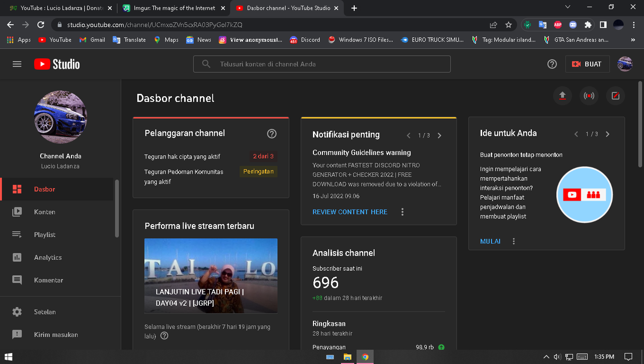Share this page from address bar
The image size is (644, 364).
(494, 25)
